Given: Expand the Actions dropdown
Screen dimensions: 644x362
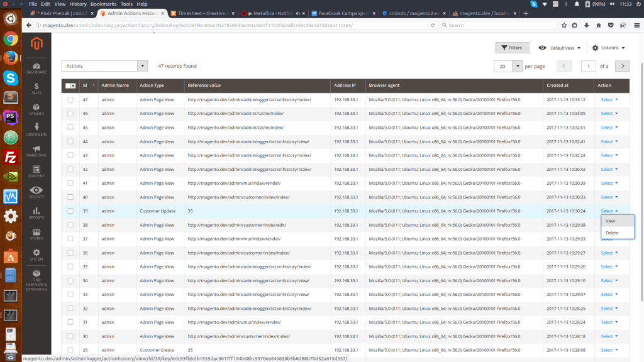Looking at the screenshot, I should (104, 66).
